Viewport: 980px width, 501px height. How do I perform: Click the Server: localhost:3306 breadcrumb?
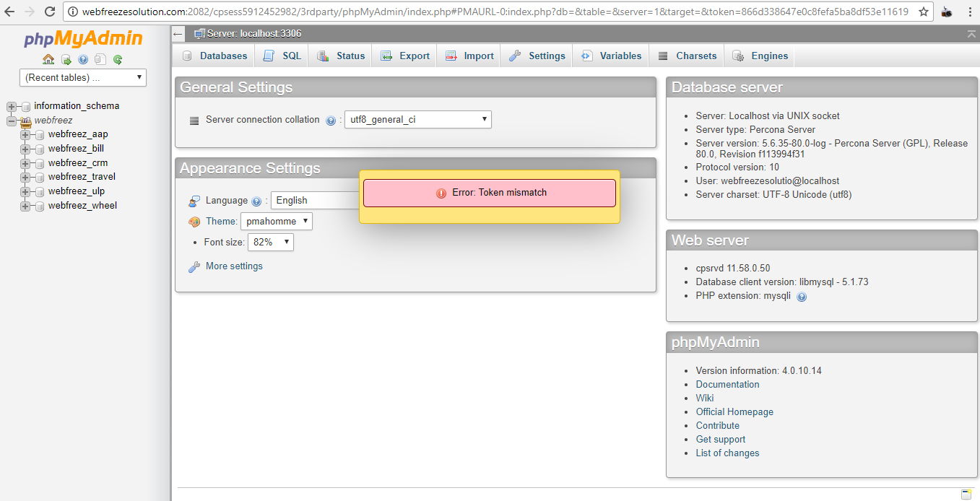point(253,34)
